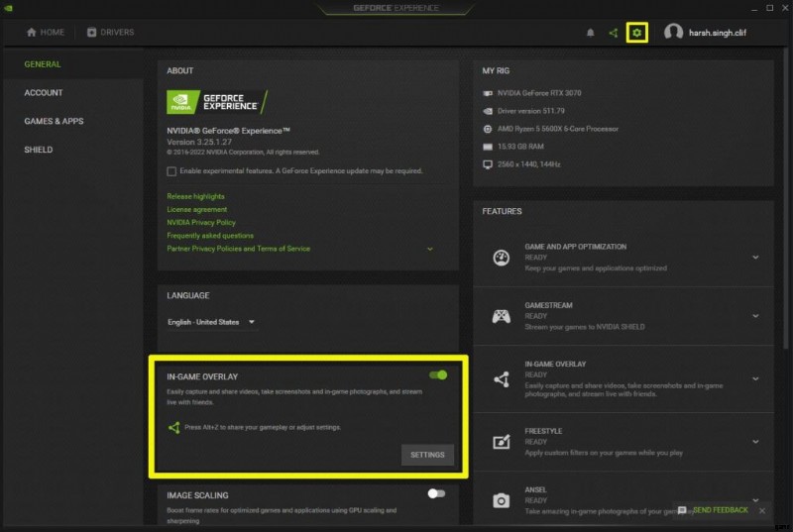
Task: Check the Enable experimental features box
Action: [x=171, y=171]
